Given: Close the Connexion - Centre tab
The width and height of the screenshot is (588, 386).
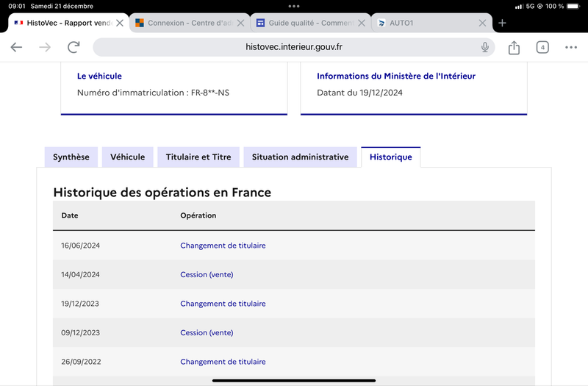Looking at the screenshot, I should 241,23.
